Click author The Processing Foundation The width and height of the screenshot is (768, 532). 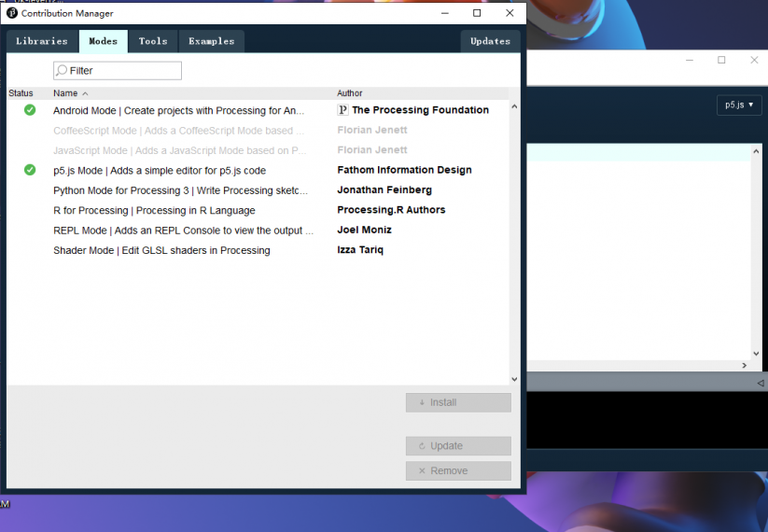click(420, 110)
